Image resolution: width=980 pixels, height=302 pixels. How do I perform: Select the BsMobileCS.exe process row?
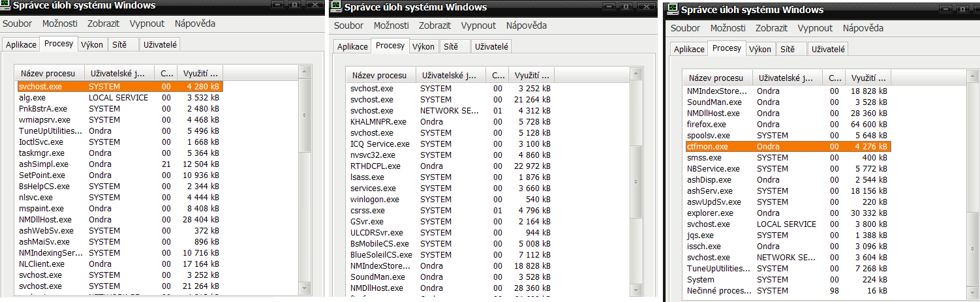[x=452, y=243]
